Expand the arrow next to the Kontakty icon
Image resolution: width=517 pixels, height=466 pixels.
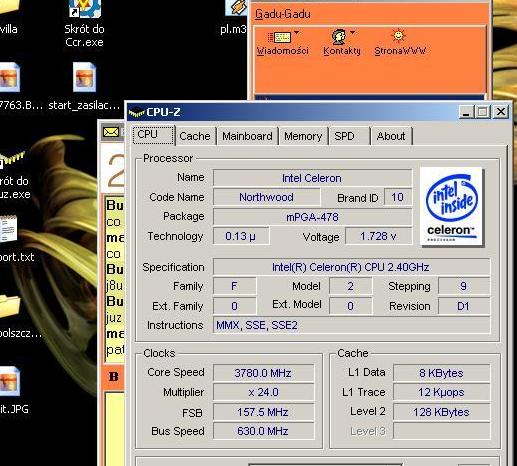coord(353,33)
